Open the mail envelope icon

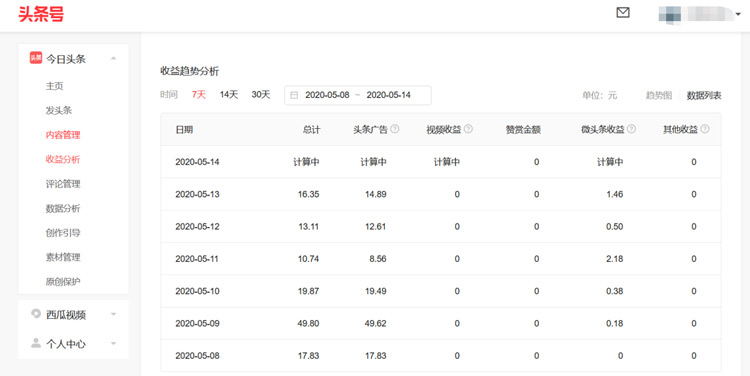click(623, 12)
